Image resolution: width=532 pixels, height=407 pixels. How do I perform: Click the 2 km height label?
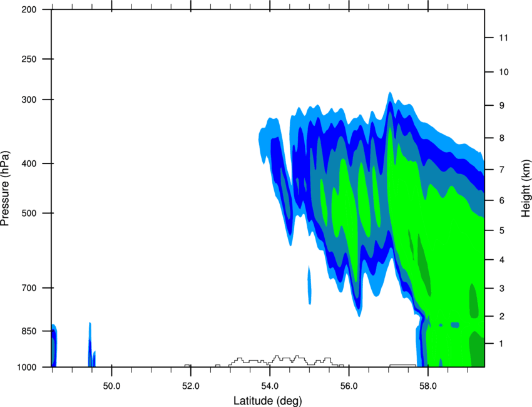(x=502, y=316)
